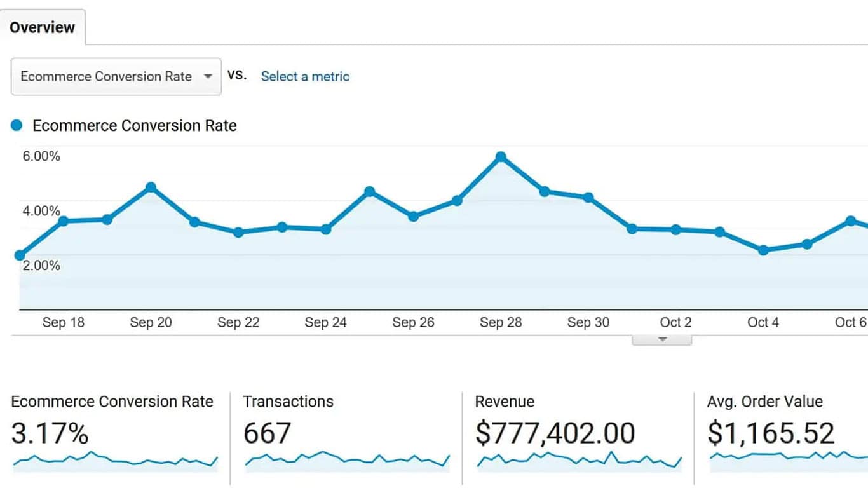Click the Sep 20 conversion rate data point
The image size is (868, 488).
coord(151,187)
